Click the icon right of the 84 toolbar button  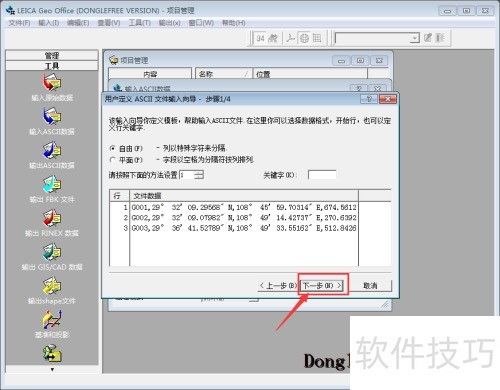273,38
